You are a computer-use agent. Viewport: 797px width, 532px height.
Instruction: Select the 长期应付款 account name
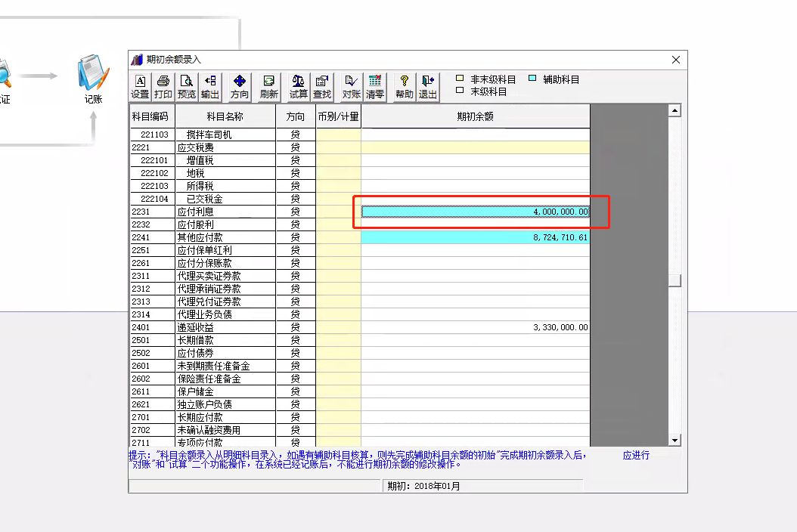point(200,417)
